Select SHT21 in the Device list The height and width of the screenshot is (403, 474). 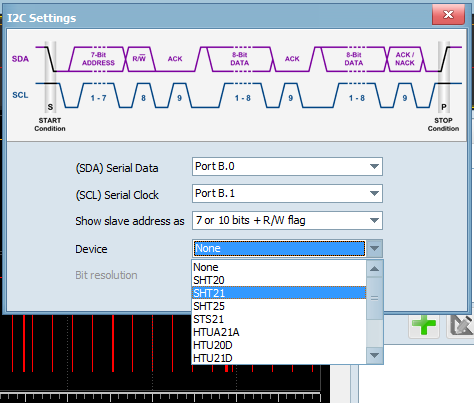279,293
